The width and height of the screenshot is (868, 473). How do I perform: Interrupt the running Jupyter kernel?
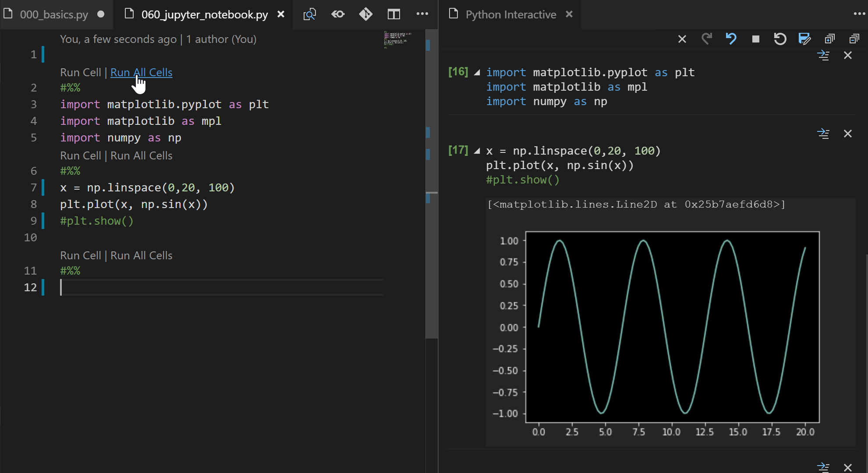[x=755, y=39]
